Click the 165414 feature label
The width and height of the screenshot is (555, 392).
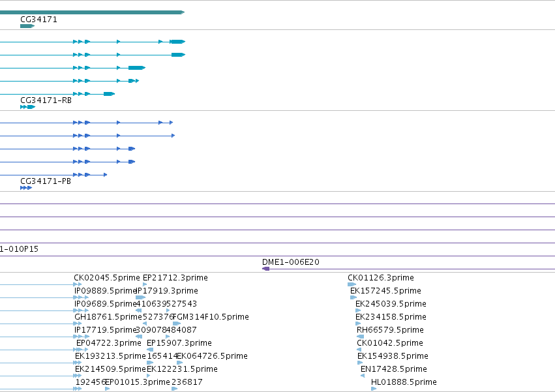pos(162,356)
